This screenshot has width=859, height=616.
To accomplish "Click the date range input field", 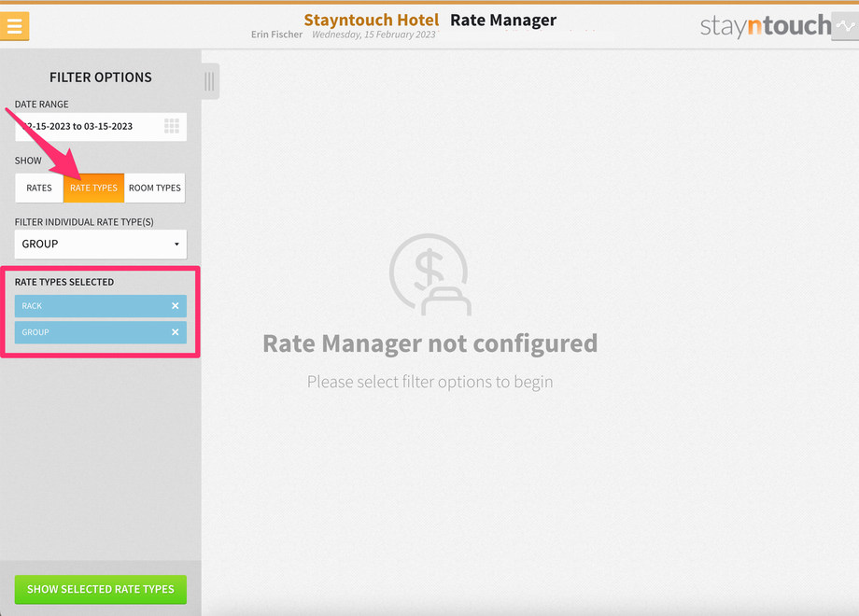I will [101, 127].
